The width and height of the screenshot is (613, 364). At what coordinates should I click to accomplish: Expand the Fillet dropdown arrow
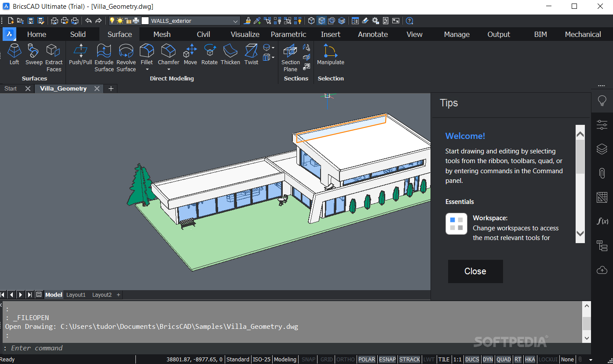coord(147,69)
